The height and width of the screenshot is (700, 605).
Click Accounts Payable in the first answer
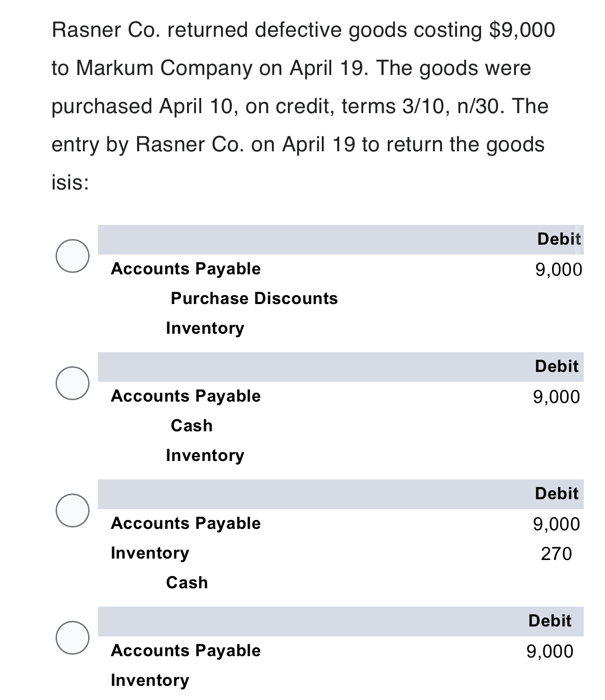pos(185,269)
